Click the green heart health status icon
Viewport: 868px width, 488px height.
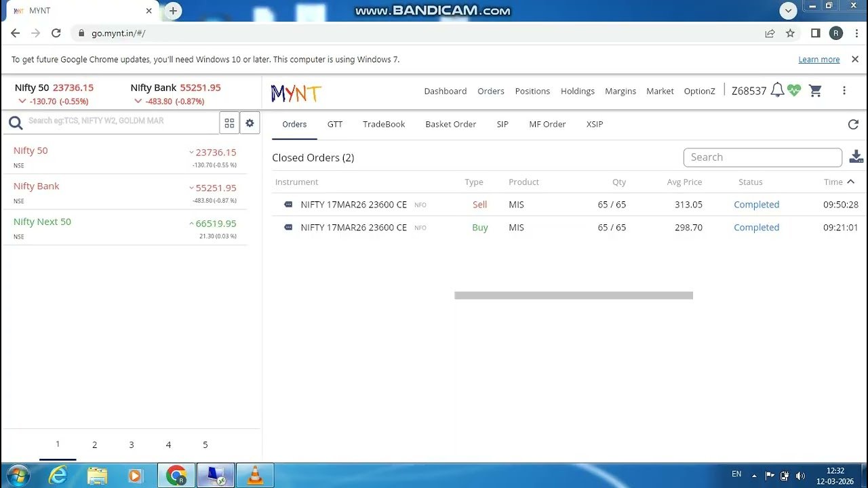point(794,90)
